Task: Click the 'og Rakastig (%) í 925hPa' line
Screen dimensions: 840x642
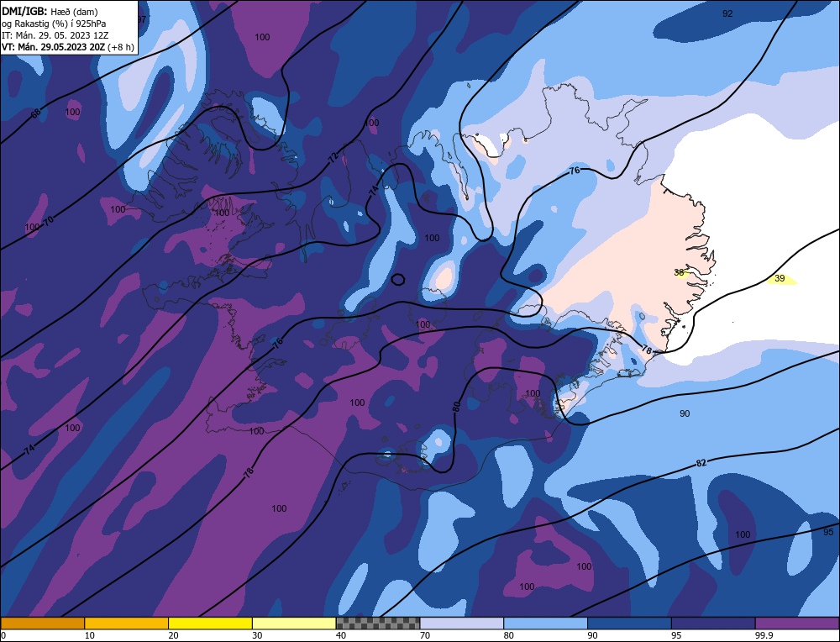Action: click(x=54, y=24)
